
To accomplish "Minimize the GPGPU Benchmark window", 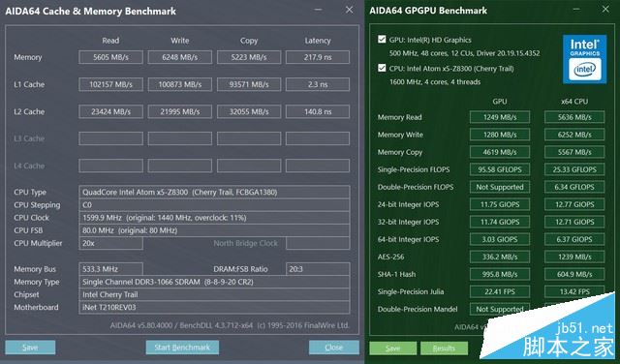I will (576, 9).
